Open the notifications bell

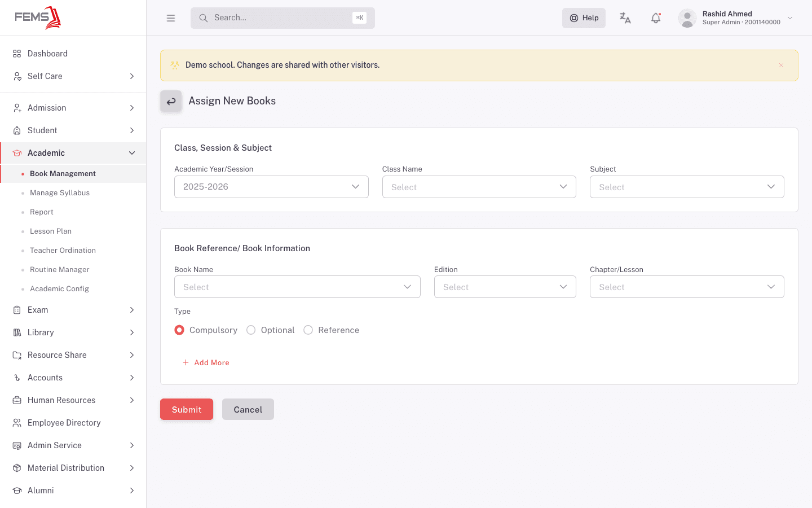[x=656, y=18]
